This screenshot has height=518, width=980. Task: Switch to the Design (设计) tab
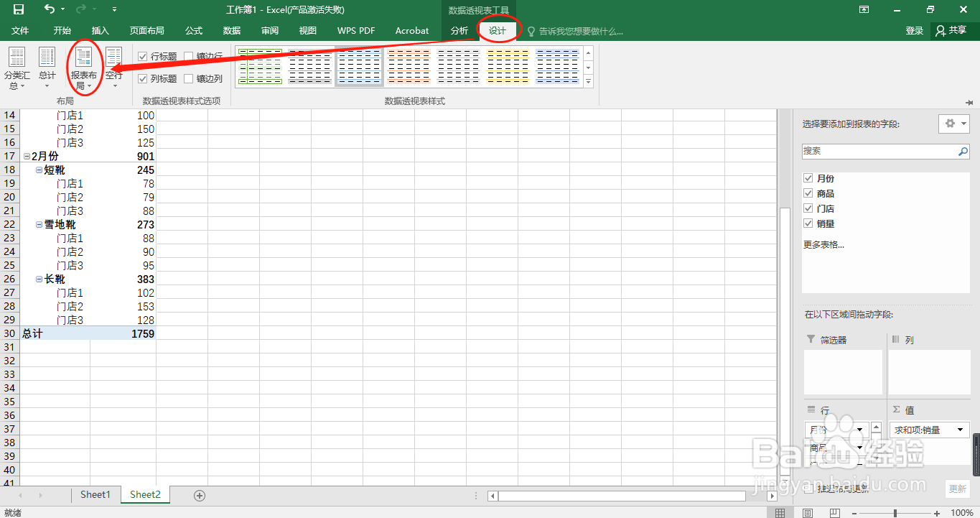[498, 31]
